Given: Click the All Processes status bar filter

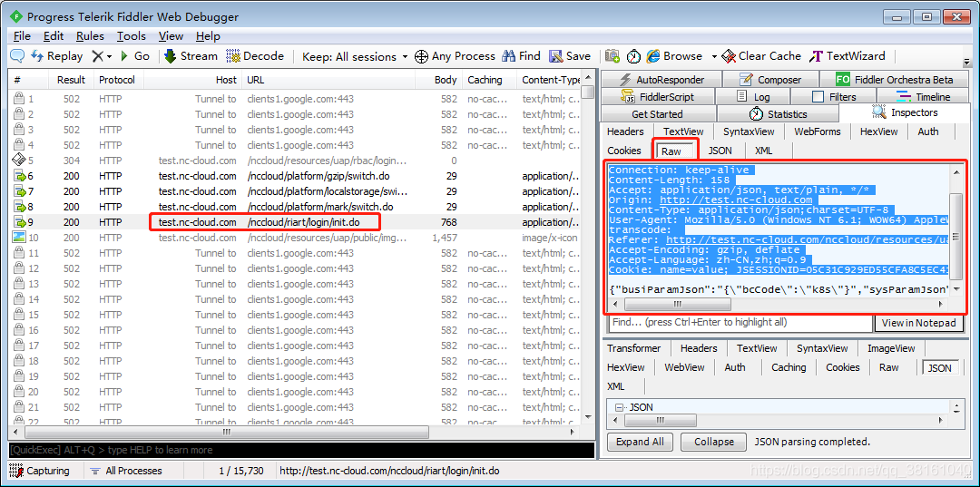Looking at the screenshot, I should click(x=125, y=471).
